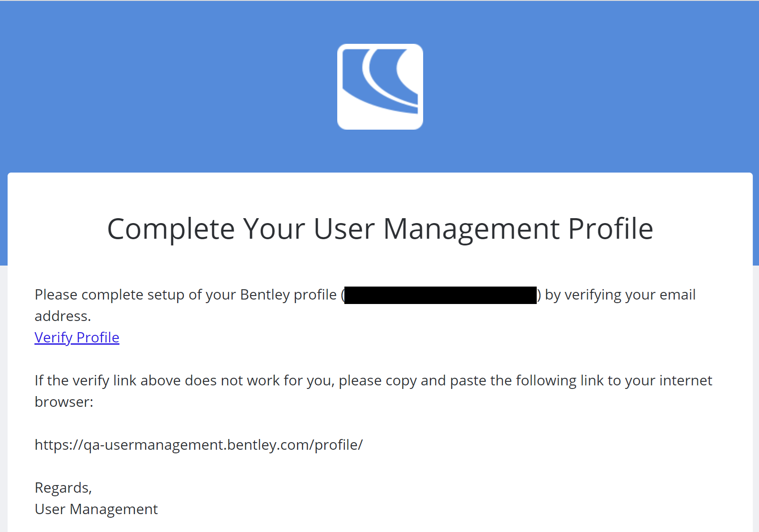Select the qa-usermanagement.bentley.com profile URL text

[x=199, y=445]
